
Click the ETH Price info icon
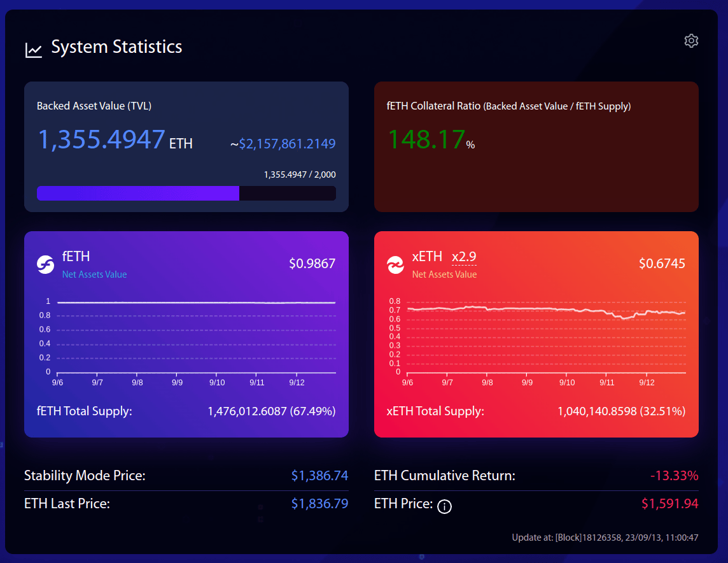pos(445,507)
